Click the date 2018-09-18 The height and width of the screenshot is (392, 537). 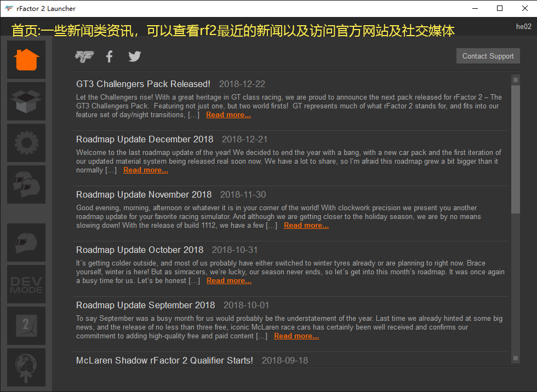[285, 361]
